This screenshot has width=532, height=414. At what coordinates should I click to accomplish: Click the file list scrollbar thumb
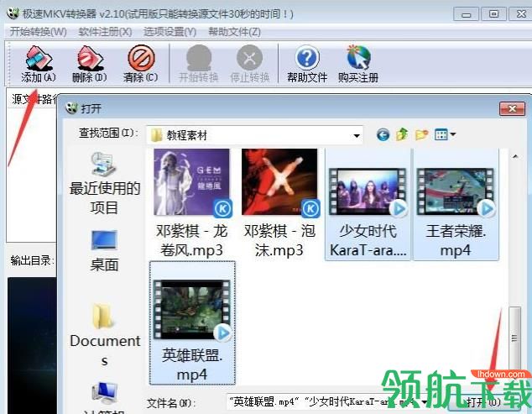[515, 338]
